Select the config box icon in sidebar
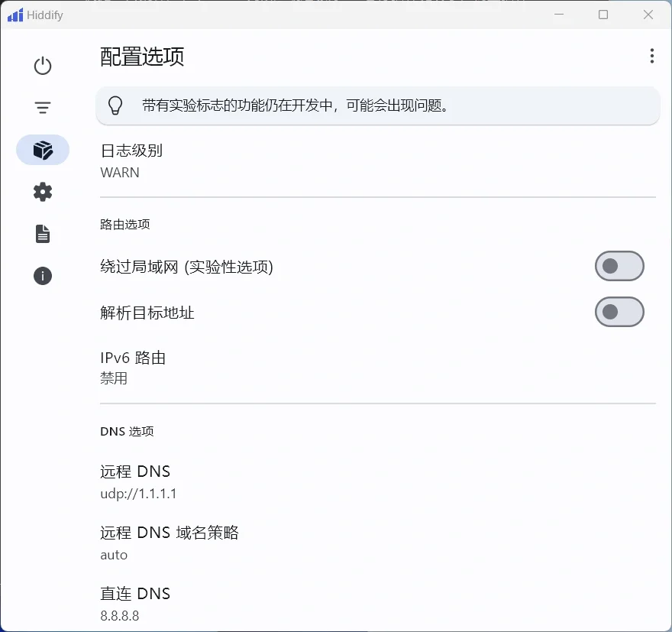 coord(42,150)
